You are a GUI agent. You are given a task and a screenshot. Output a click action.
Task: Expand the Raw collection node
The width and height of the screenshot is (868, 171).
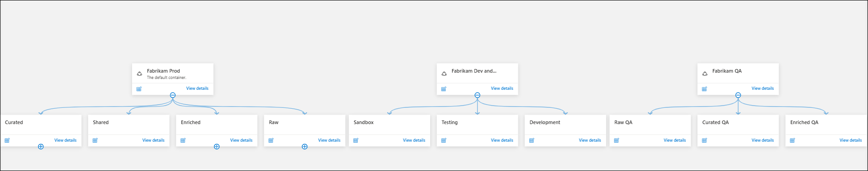click(304, 147)
